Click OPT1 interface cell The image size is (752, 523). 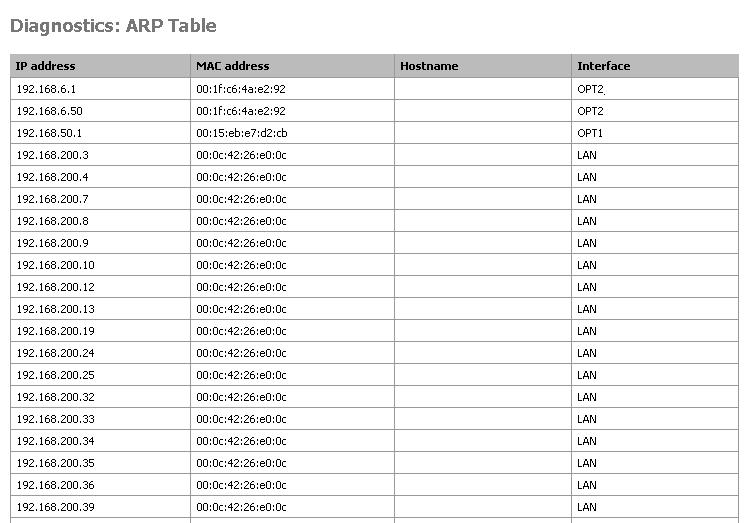590,133
